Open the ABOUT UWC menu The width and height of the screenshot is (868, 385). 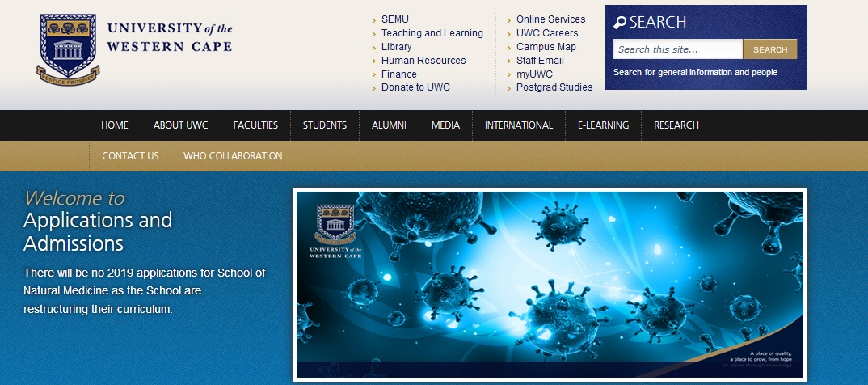point(180,125)
